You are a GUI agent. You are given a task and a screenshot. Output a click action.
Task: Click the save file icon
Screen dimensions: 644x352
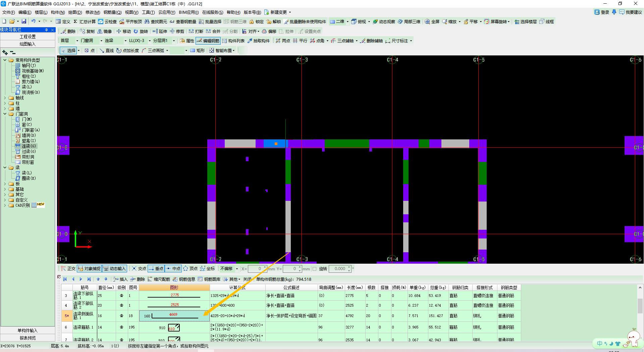(x=24, y=21)
